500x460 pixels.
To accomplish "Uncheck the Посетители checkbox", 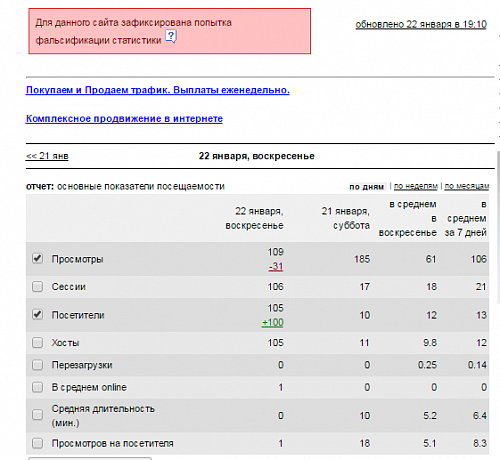I will (37, 314).
